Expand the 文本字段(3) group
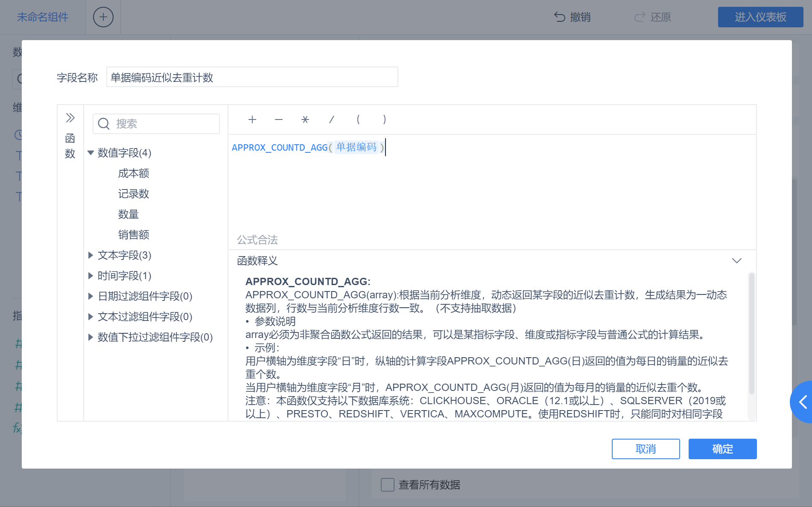The height and width of the screenshot is (507, 812). point(91,255)
